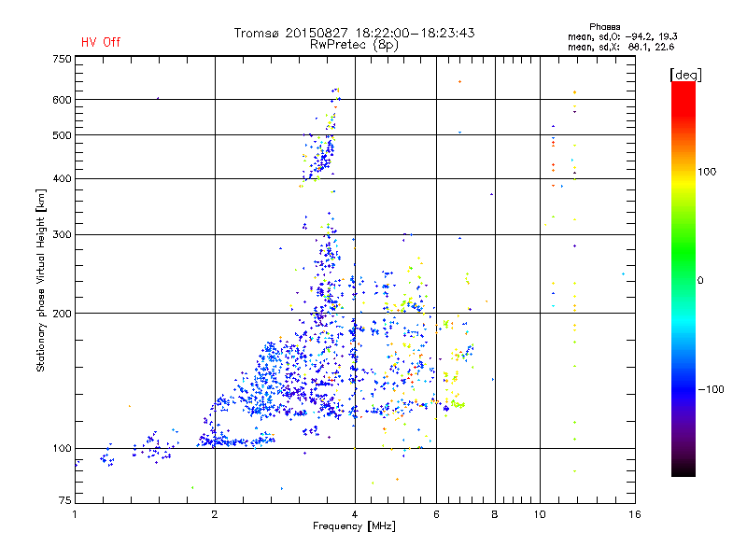This screenshot has width=747, height=560.
Task: Click the x-axis tick label '10'
Action: (x=540, y=514)
